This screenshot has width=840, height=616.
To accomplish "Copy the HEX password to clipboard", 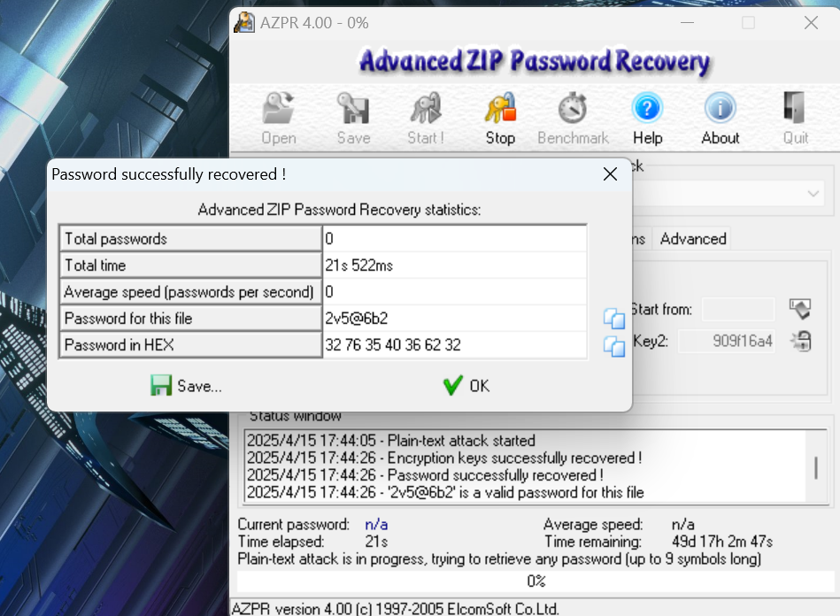I will point(614,346).
